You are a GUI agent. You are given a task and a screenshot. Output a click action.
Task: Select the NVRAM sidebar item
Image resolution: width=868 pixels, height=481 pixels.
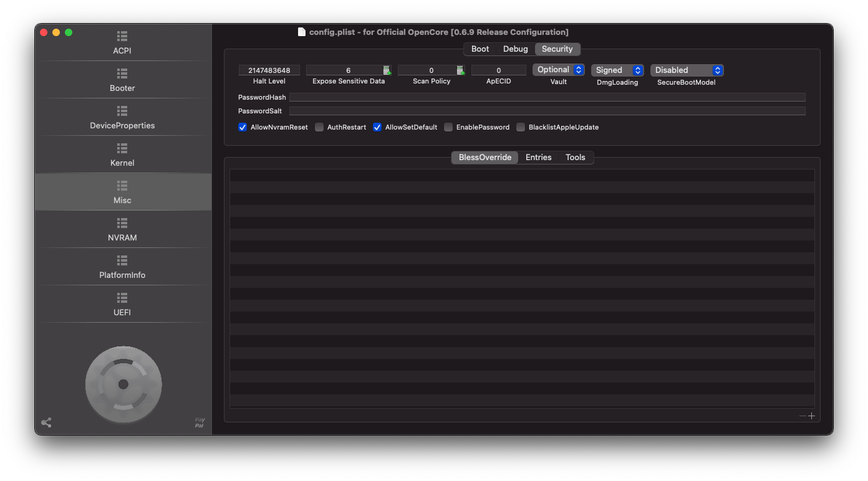[x=122, y=229]
